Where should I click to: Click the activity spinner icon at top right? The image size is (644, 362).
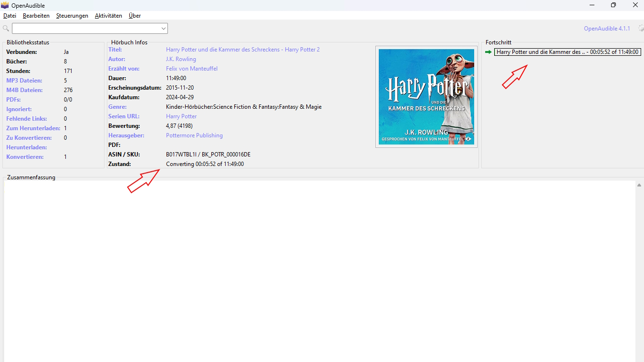[640, 29]
